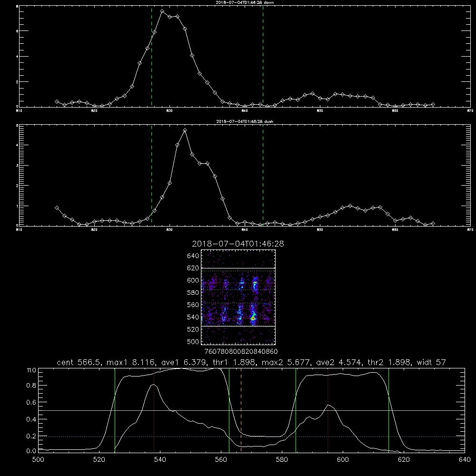Click the 'ave1 6.379' value

[x=186, y=362]
